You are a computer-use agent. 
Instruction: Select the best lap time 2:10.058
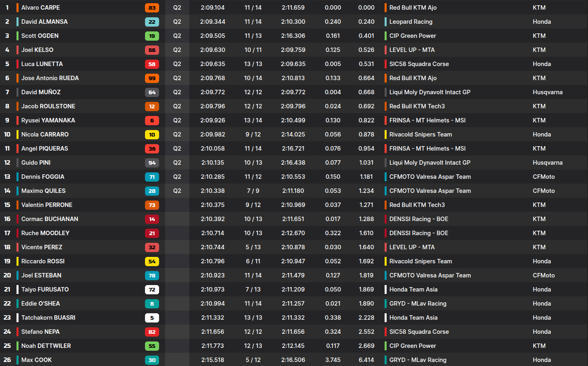(213, 149)
